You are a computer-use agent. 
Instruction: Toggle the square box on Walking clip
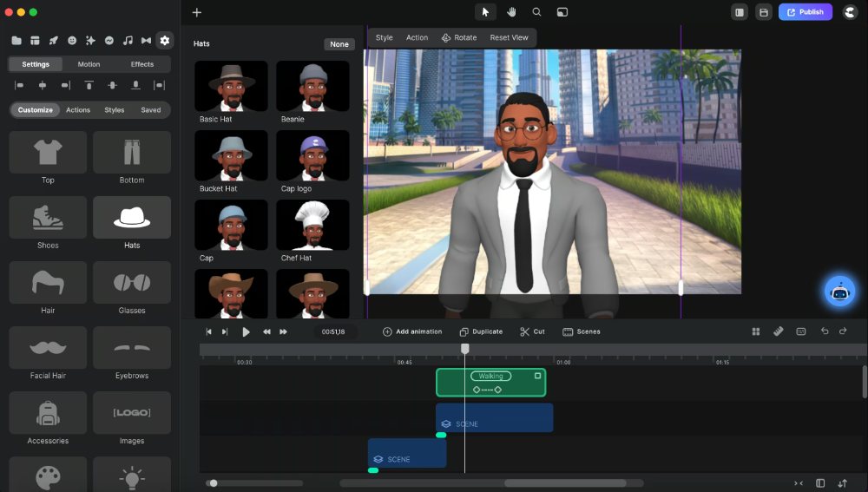(537, 376)
